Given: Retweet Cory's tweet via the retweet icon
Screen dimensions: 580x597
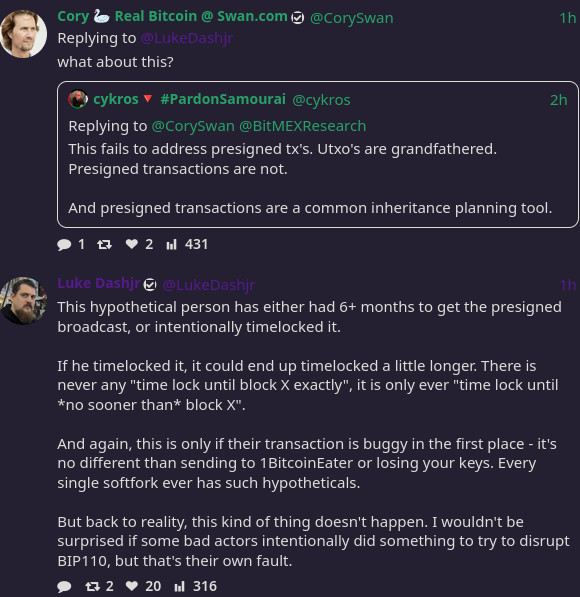Looking at the screenshot, I should [x=104, y=244].
